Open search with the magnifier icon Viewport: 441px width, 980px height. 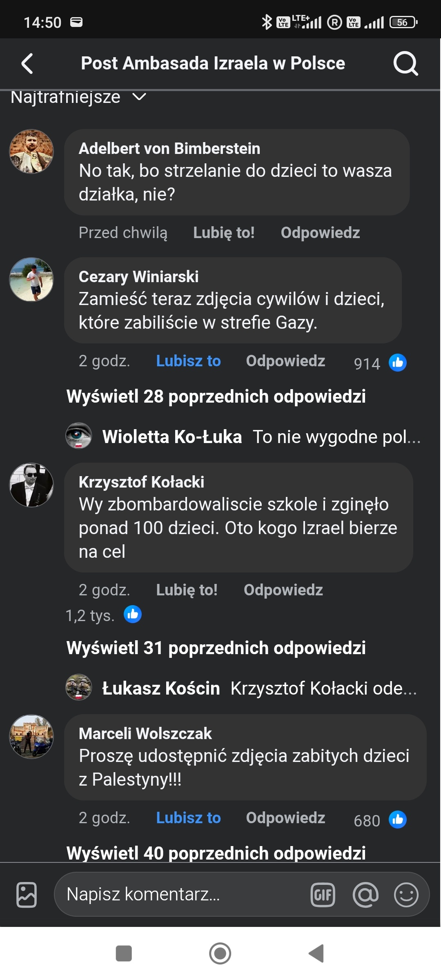[x=405, y=64]
